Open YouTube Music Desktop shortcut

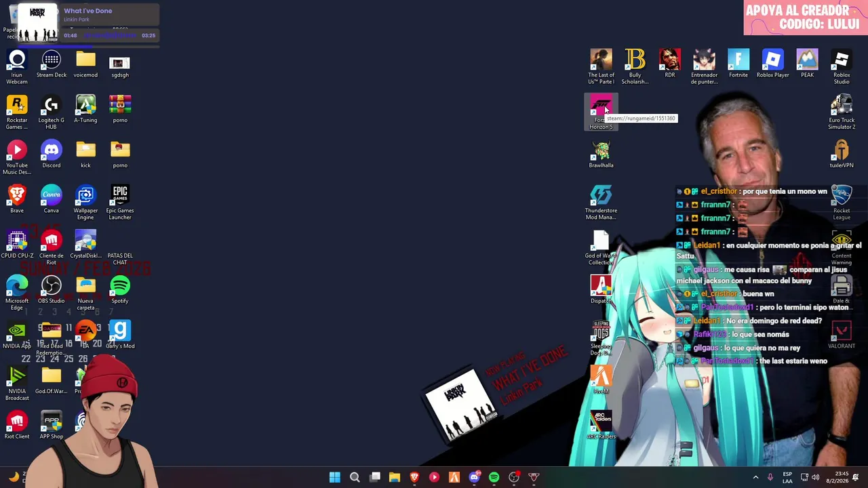click(x=17, y=157)
